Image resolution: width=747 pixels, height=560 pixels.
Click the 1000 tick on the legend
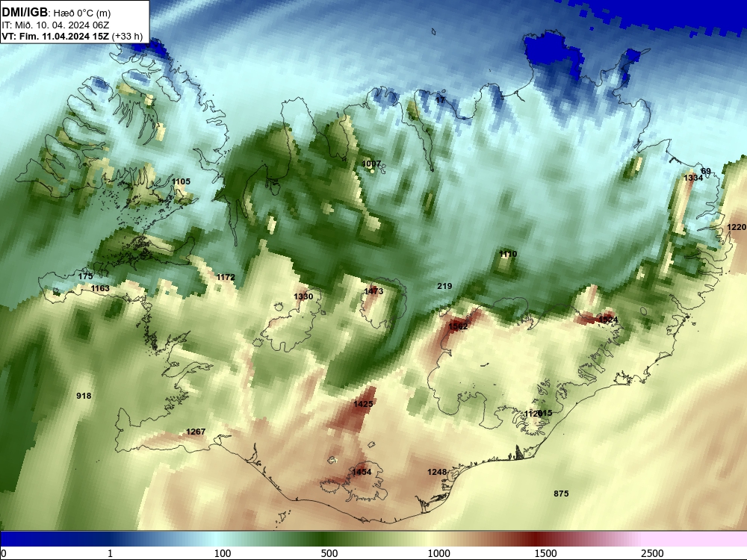[438, 553]
